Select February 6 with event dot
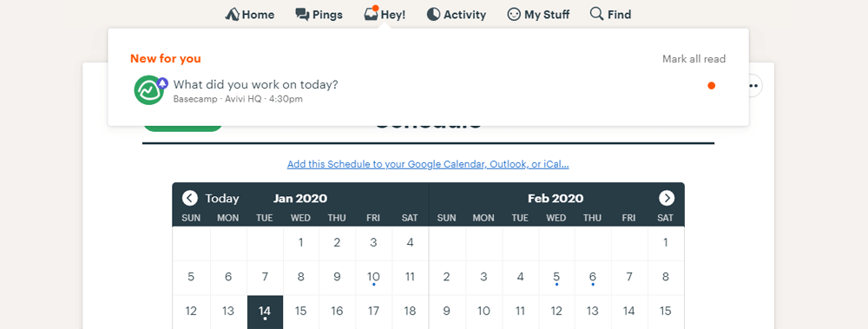 point(592,278)
